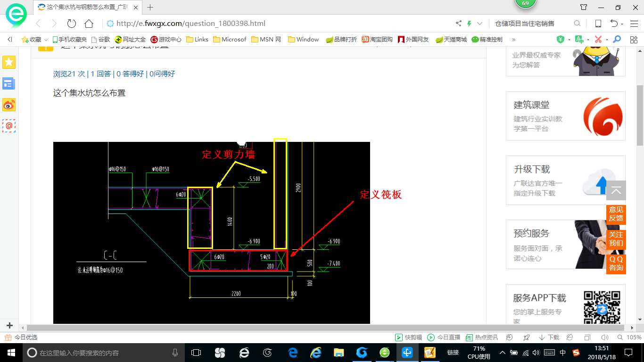Open the 品牌打折 bookmark
The image size is (644, 362).
pos(341,40)
